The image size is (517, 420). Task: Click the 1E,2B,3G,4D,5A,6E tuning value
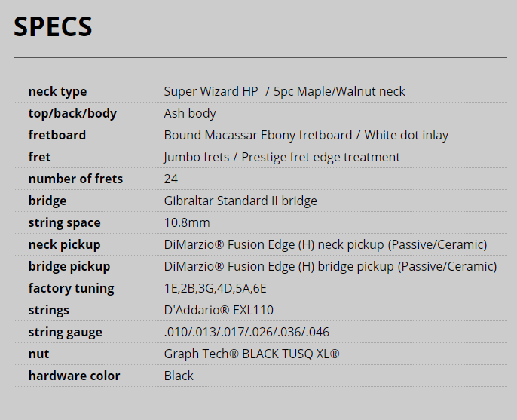pos(215,288)
